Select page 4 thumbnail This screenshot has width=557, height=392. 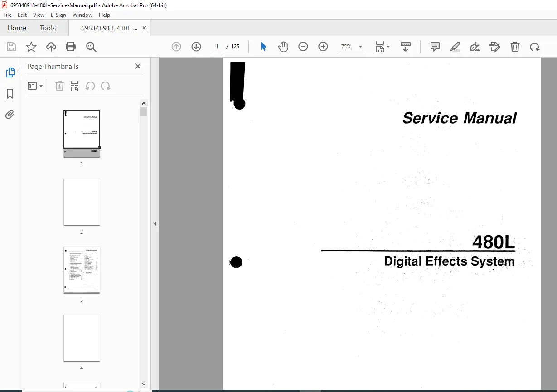tap(82, 338)
